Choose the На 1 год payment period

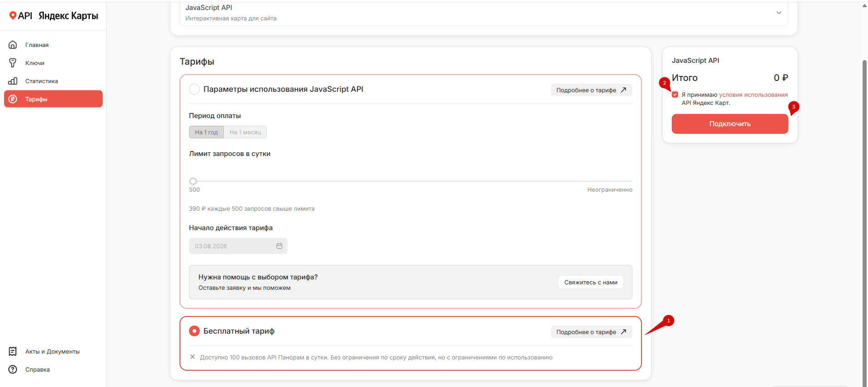pos(206,132)
